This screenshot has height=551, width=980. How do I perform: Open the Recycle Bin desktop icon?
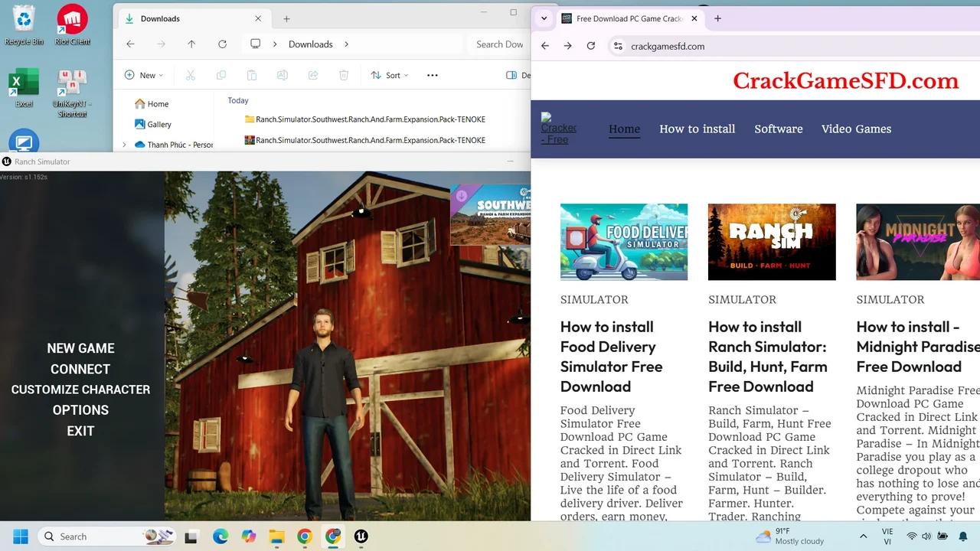24,24
